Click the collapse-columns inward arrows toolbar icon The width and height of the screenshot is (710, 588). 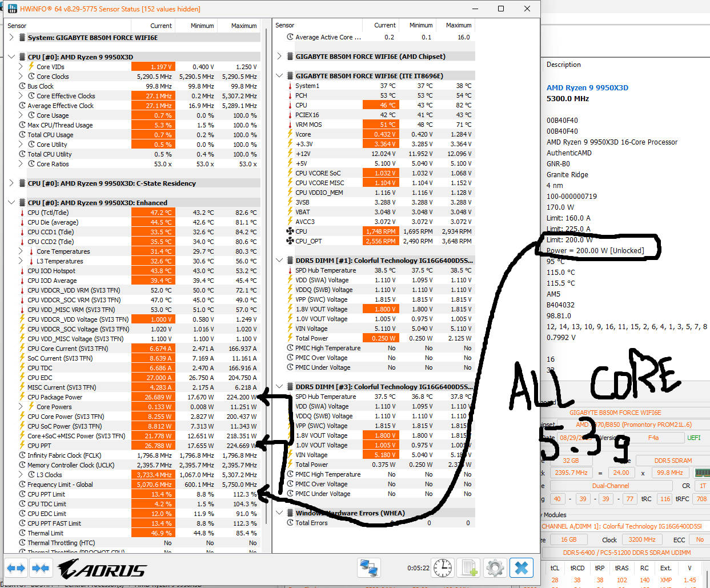[x=41, y=568]
